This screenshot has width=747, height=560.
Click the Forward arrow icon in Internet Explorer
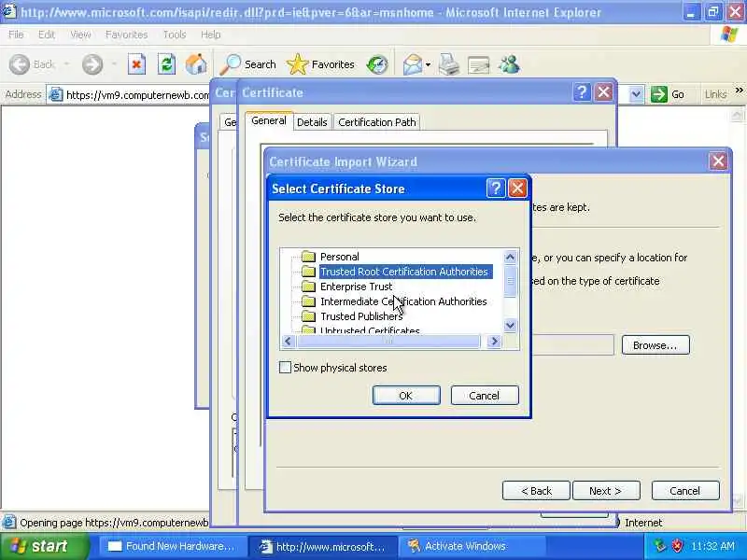[x=92, y=64]
